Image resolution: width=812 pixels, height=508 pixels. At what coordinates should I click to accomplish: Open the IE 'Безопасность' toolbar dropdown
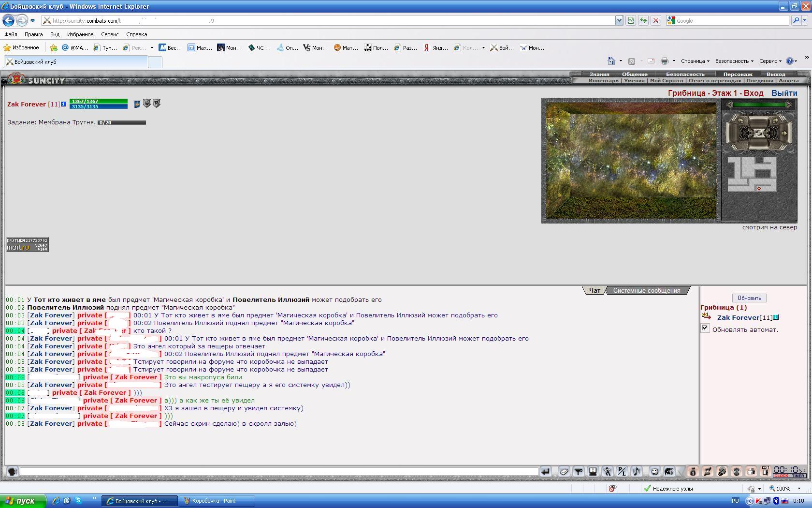pyautogui.click(x=734, y=61)
